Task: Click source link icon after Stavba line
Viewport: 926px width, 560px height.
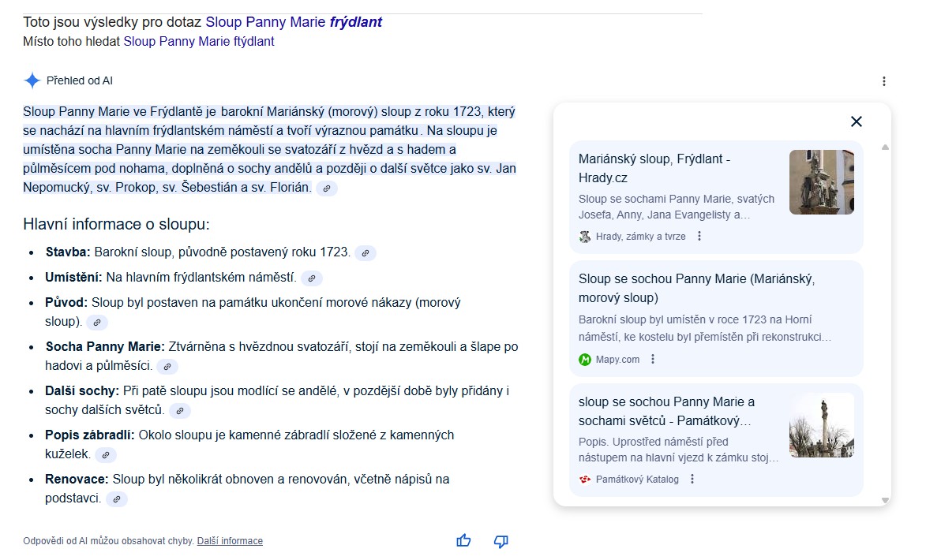Action: 365,253
